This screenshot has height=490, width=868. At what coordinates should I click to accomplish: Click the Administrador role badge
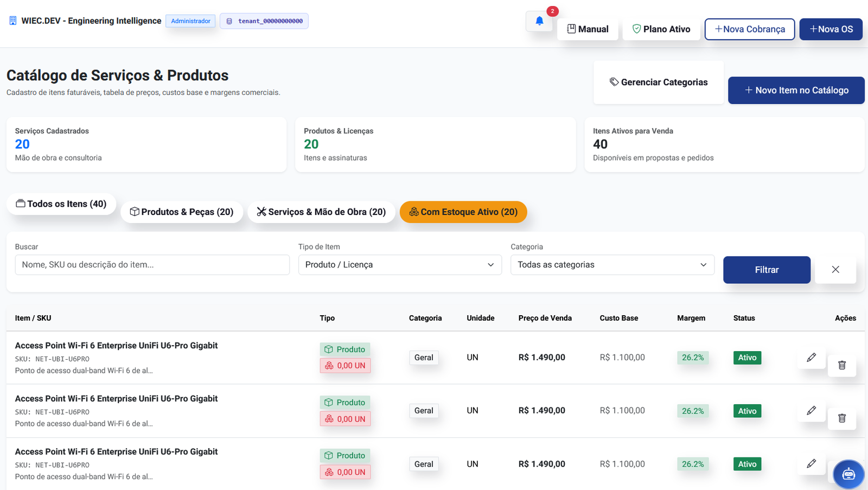[190, 21]
